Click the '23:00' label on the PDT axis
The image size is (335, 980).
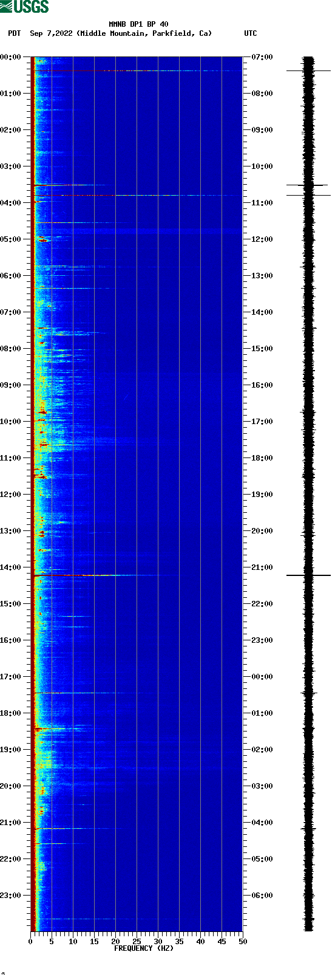click(x=10, y=896)
